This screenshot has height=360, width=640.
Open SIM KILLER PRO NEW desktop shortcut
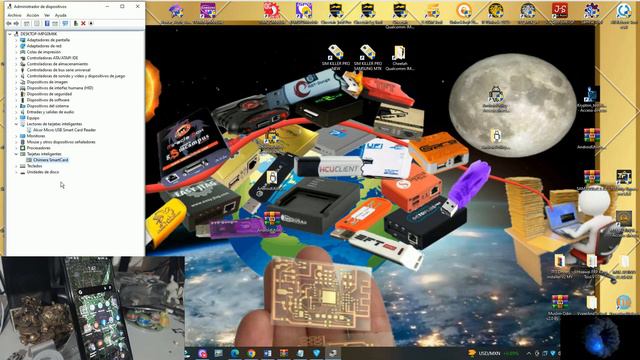tap(336, 58)
